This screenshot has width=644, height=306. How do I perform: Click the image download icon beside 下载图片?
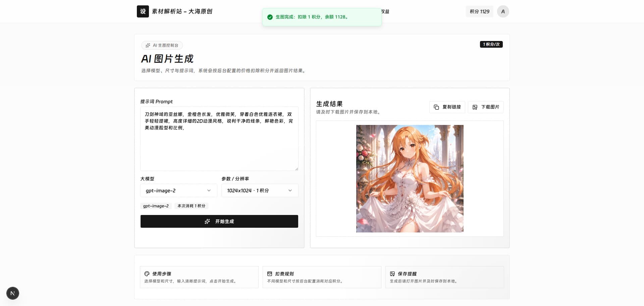coord(475,107)
